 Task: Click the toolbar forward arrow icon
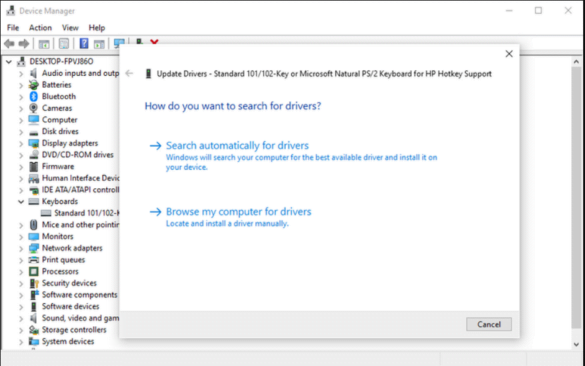tap(24, 44)
